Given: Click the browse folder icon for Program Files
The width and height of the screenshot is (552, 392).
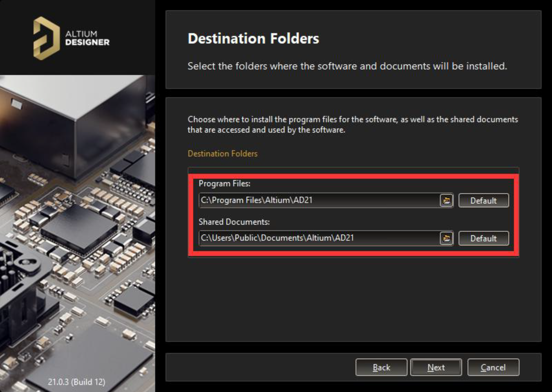Looking at the screenshot, I should (x=446, y=200).
